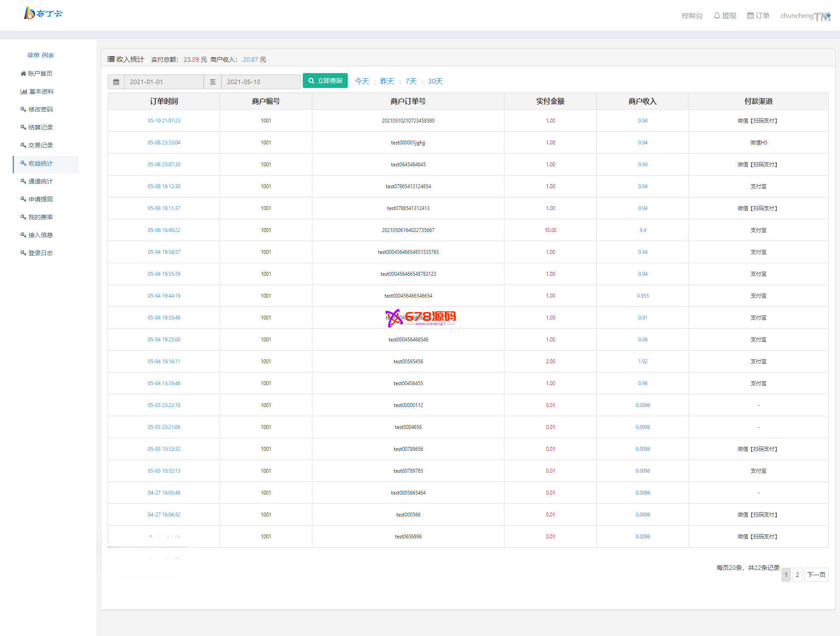The width and height of the screenshot is (840, 636).
Task: Select 通道统计 in the sidebar
Action: [40, 181]
